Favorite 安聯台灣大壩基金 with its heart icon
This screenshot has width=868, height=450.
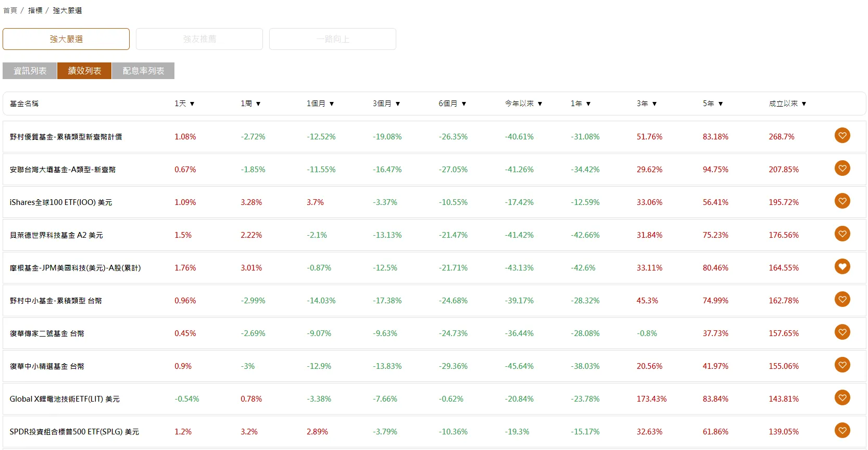[x=842, y=168]
